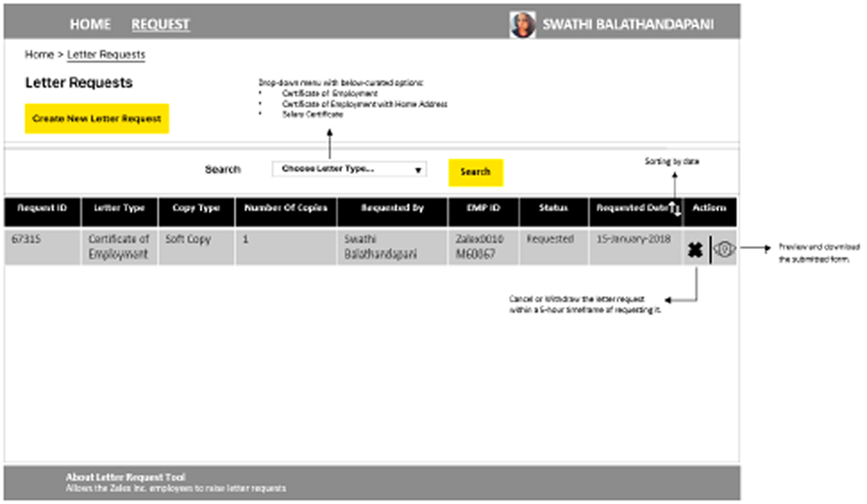Click the Actions column header
The width and height of the screenshot is (867, 504).
pyautogui.click(x=710, y=212)
